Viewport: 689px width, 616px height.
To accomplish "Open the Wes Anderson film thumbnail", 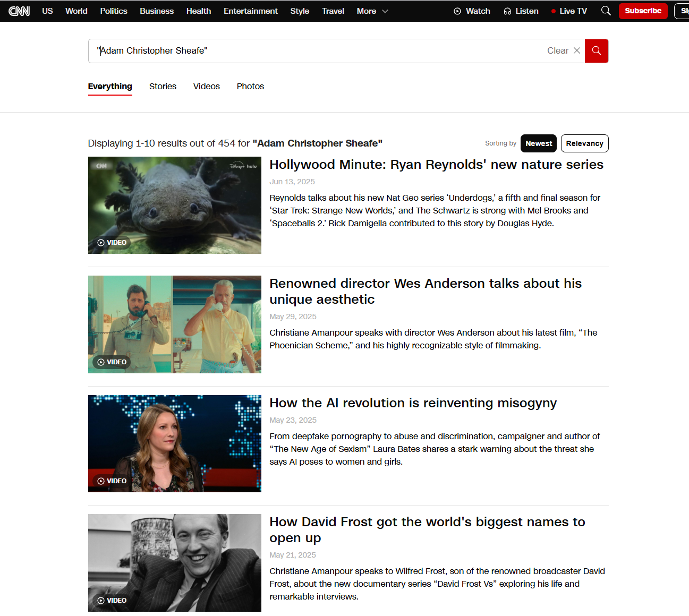I will 175,324.
